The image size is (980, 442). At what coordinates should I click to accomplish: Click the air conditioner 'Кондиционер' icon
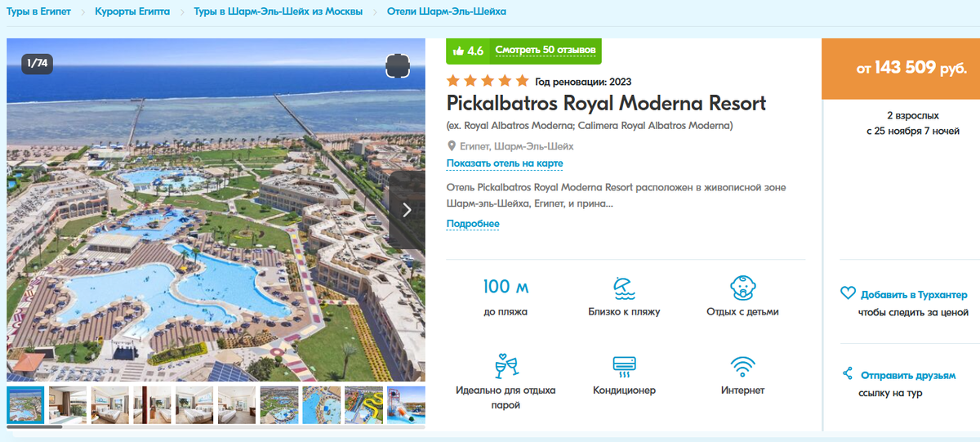pos(624,365)
